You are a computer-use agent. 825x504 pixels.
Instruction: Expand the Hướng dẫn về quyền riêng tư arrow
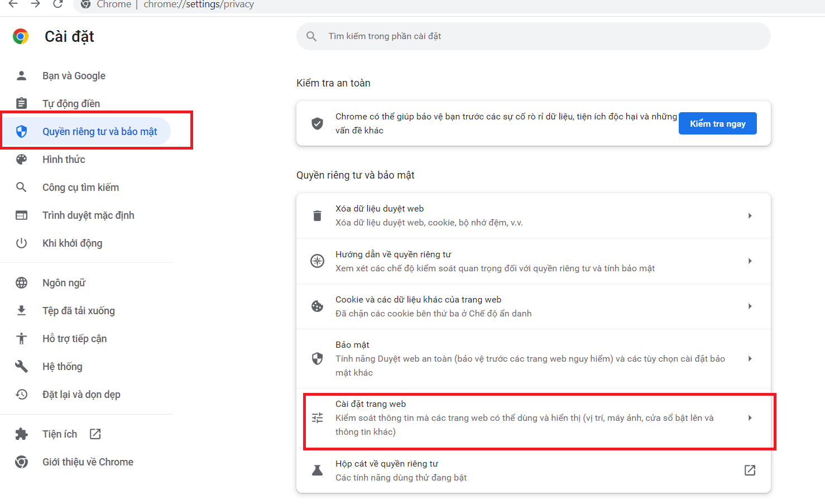tap(750, 261)
